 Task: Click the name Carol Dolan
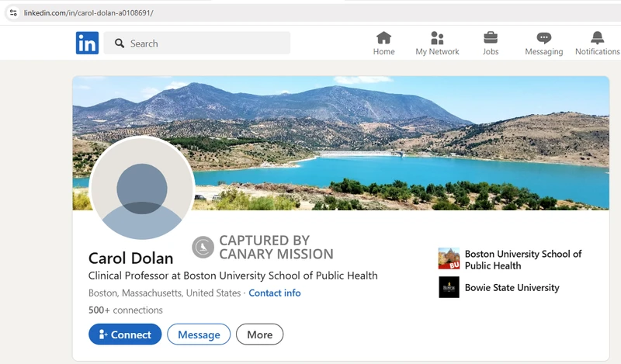coord(130,258)
